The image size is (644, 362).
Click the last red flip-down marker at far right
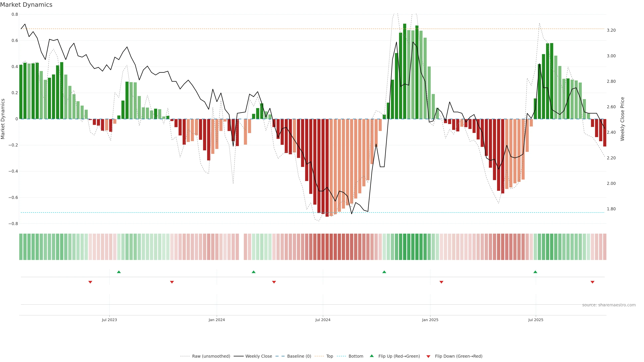click(592, 282)
